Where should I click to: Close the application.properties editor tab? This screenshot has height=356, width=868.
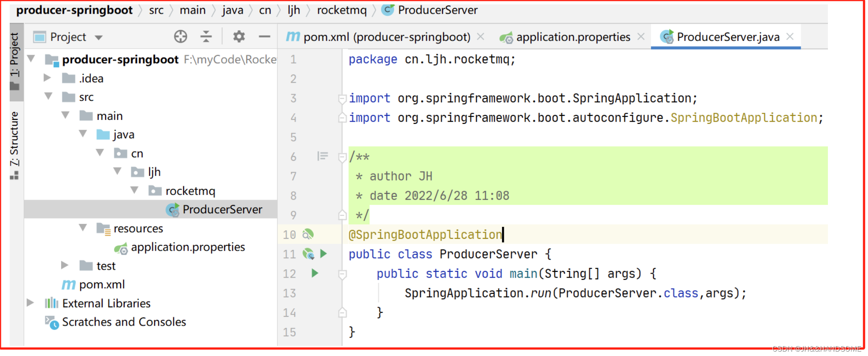click(641, 37)
